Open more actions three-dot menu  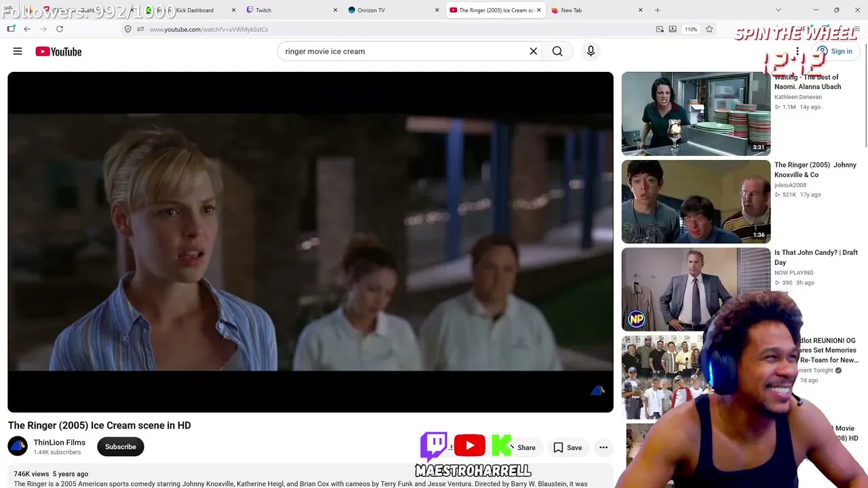[603, 447]
